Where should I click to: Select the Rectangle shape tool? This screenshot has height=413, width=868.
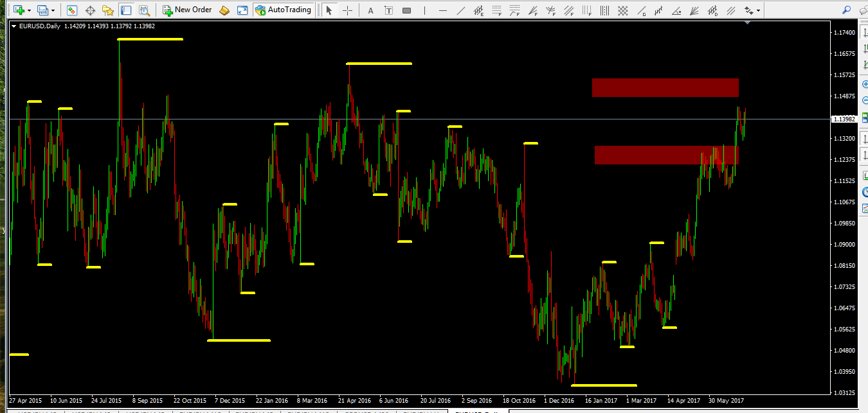pos(406,10)
